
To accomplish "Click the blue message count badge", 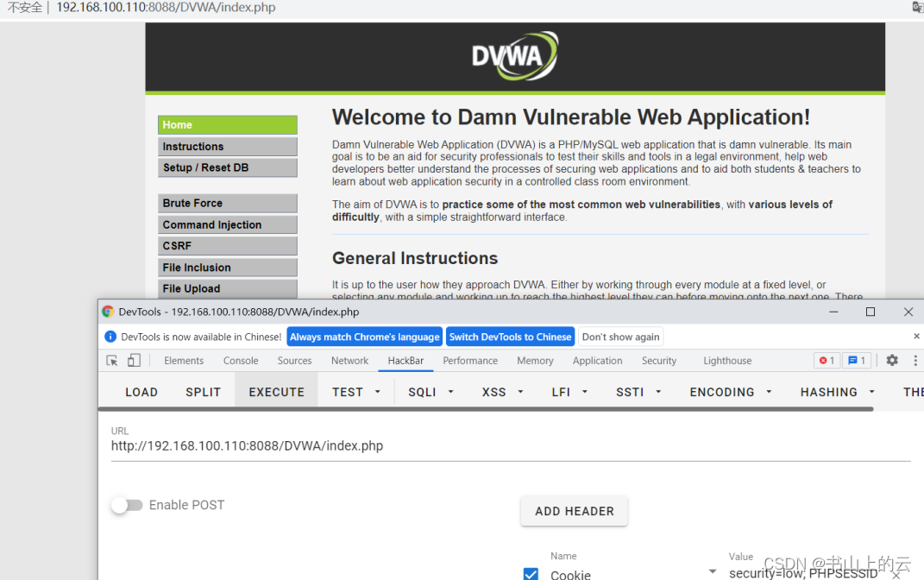I will click(x=857, y=360).
